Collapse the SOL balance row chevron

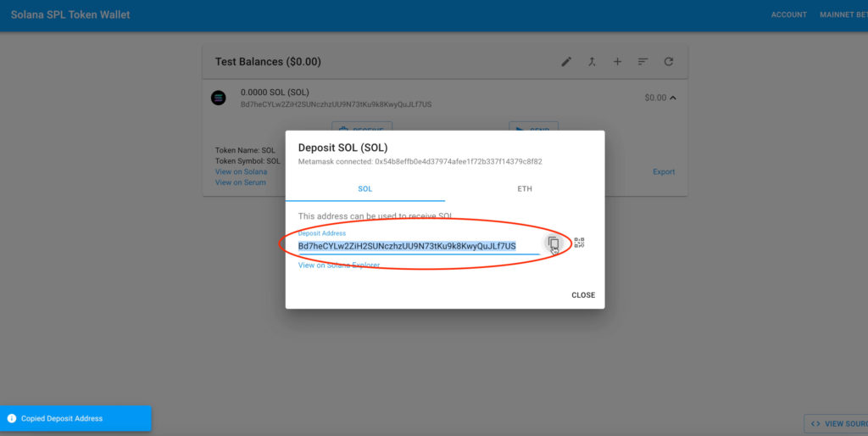click(672, 98)
